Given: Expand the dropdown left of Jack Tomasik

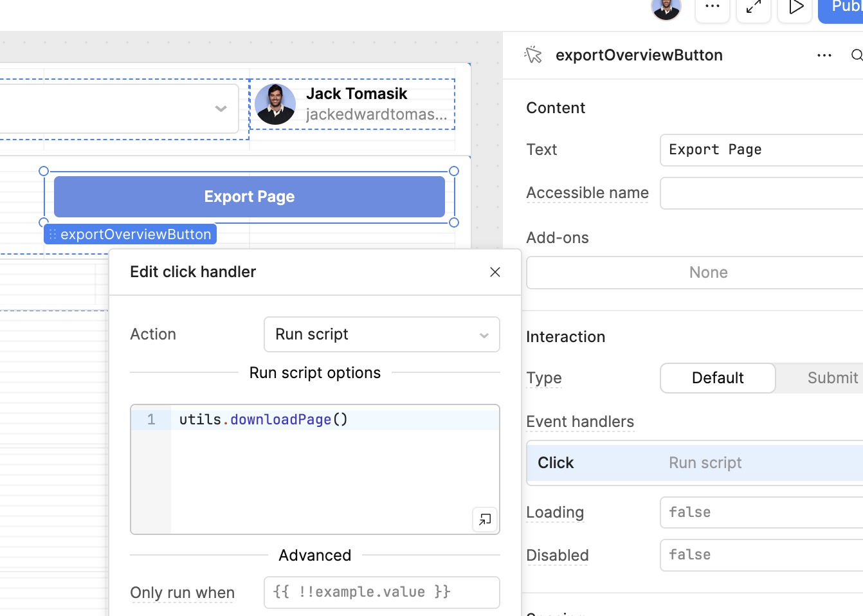Looking at the screenshot, I should tap(221, 109).
